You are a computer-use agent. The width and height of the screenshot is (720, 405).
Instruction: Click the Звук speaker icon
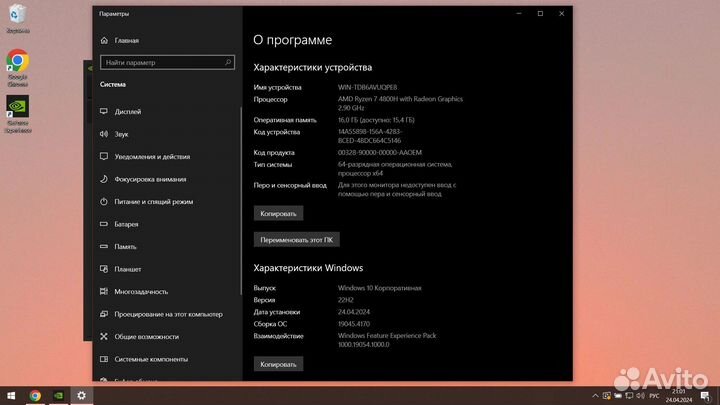click(x=104, y=134)
